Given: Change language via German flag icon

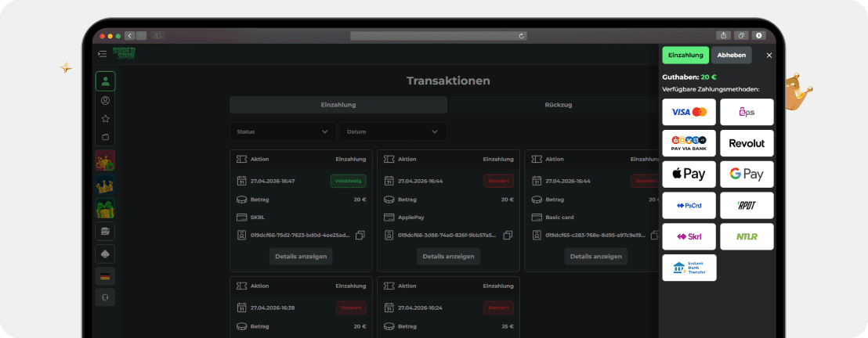Looking at the screenshot, I should tap(105, 276).
